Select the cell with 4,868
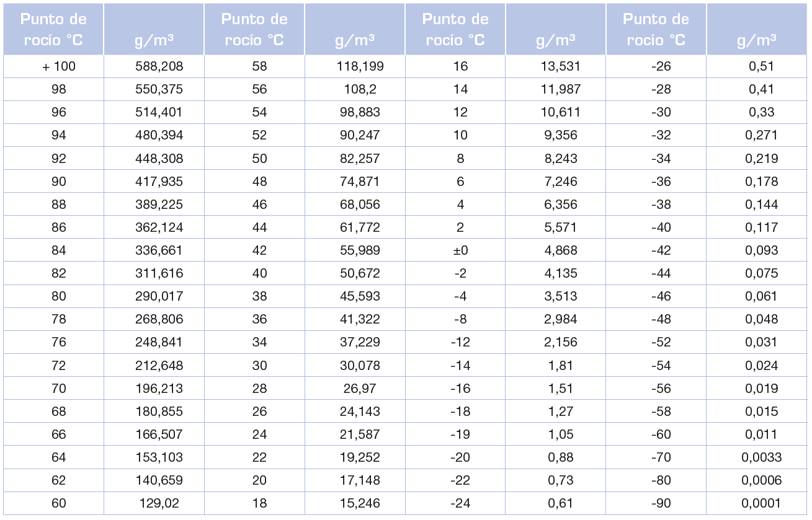This screenshot has height=520, width=812. point(560,250)
